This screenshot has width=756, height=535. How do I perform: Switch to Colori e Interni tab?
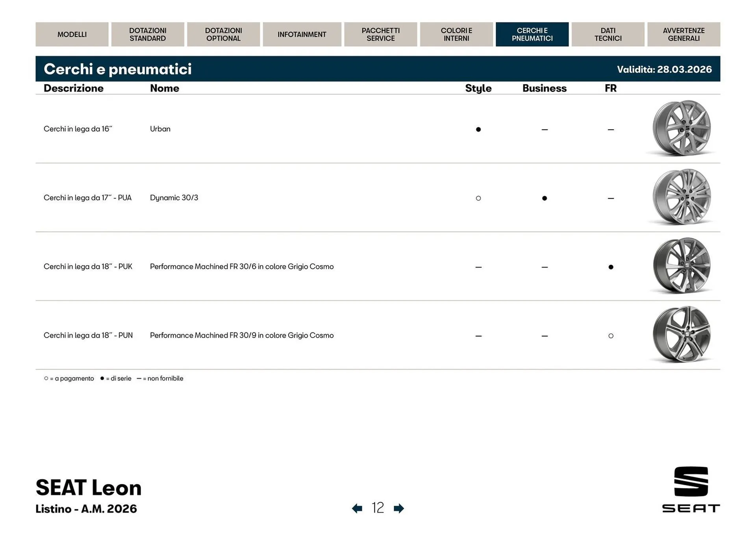[456, 34]
